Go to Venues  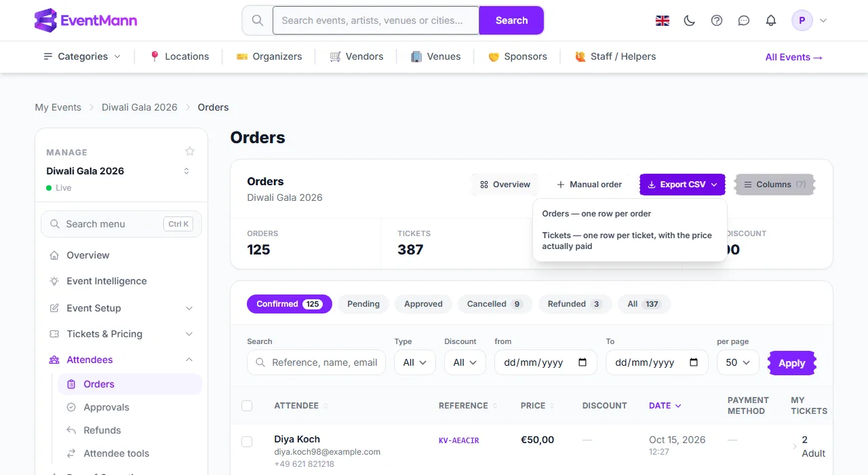[x=436, y=56]
